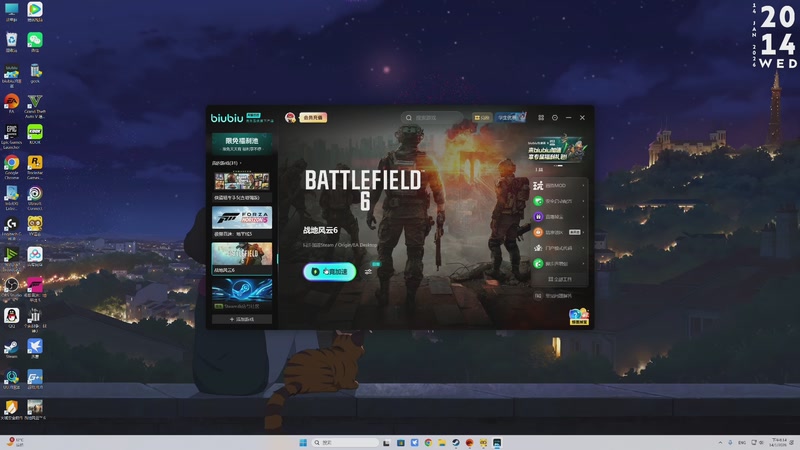Image resolution: width=800 pixels, height=450 pixels.
Task: Open the taskbar clock and date
Action: (779, 442)
